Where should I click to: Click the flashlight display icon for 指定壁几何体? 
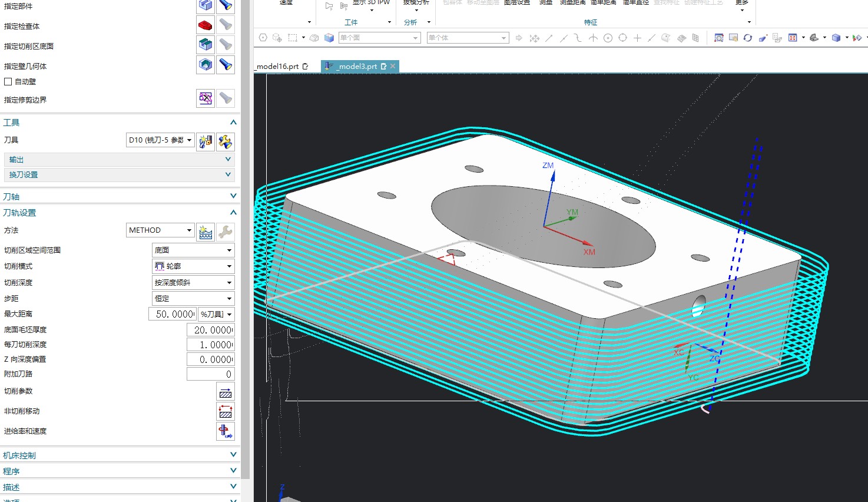point(226,65)
